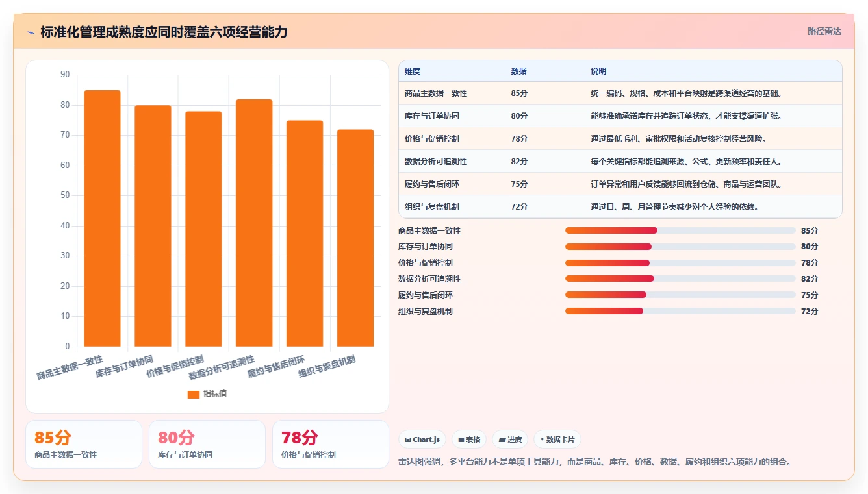This screenshot has width=868, height=494.
Task: Click the 组织与复盘机制 progress bar
Action: click(680, 311)
